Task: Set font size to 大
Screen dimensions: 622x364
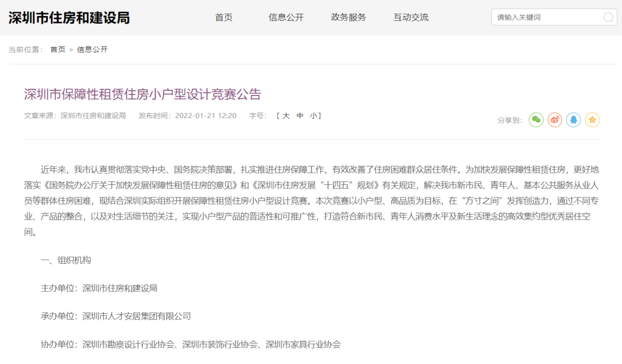Action: coord(286,116)
